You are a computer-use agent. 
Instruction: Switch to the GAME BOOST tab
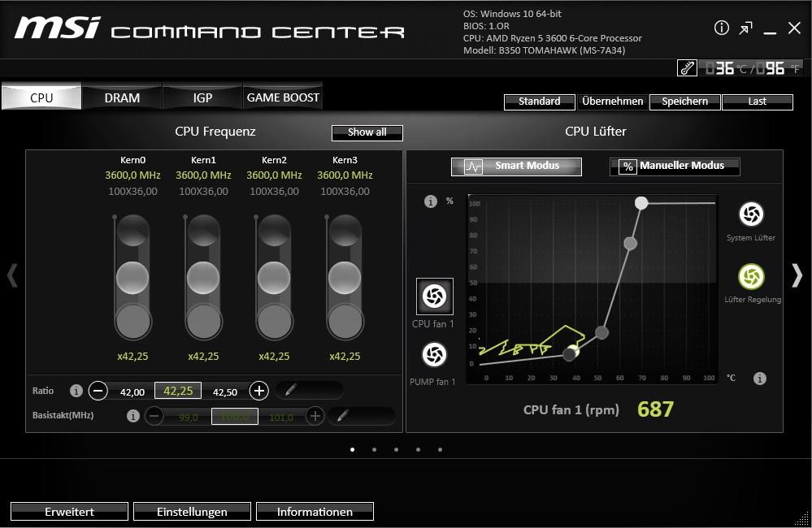pyautogui.click(x=283, y=97)
